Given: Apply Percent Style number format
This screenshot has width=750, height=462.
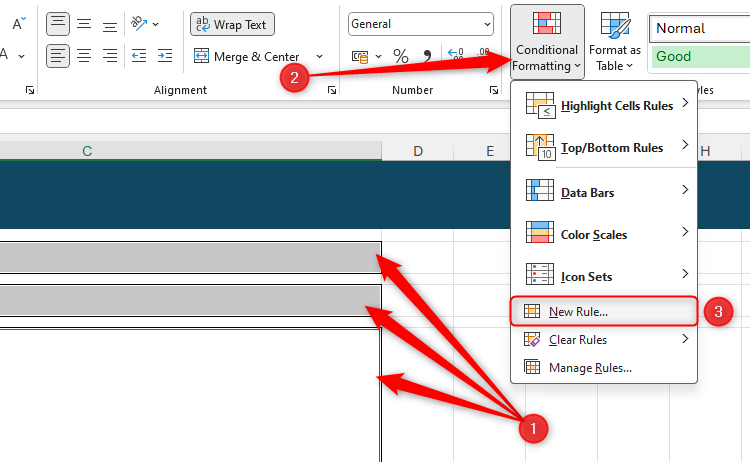Looking at the screenshot, I should [x=401, y=57].
